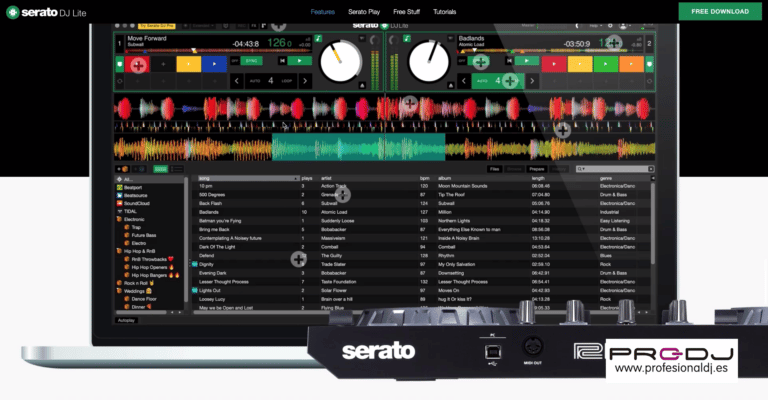This screenshot has height=400, width=768.
Task: Start playback with deck 1 green play button
Action: (300, 61)
